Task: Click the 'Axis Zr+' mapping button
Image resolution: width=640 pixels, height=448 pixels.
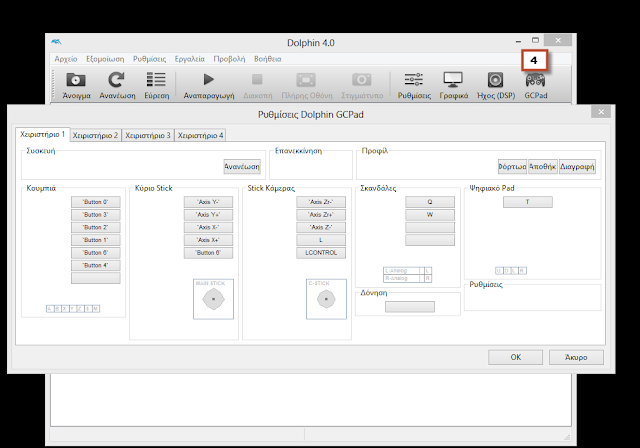Action: tap(321, 215)
